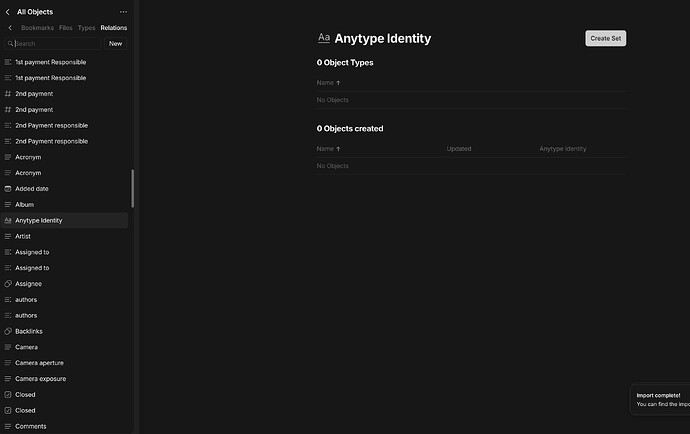690x434 pixels.
Task: Sort Objects created by Name column
Action: pyautogui.click(x=328, y=149)
